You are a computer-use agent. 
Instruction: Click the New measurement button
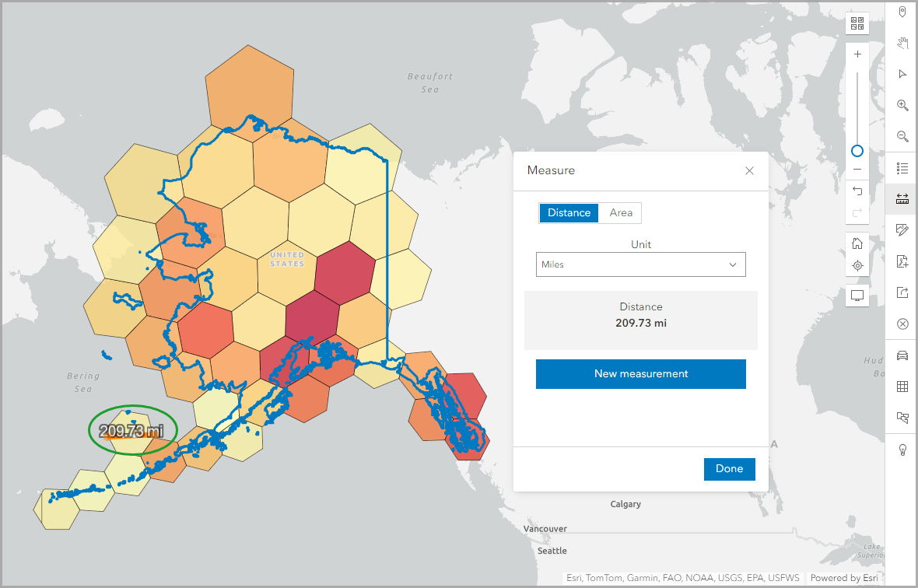click(640, 374)
